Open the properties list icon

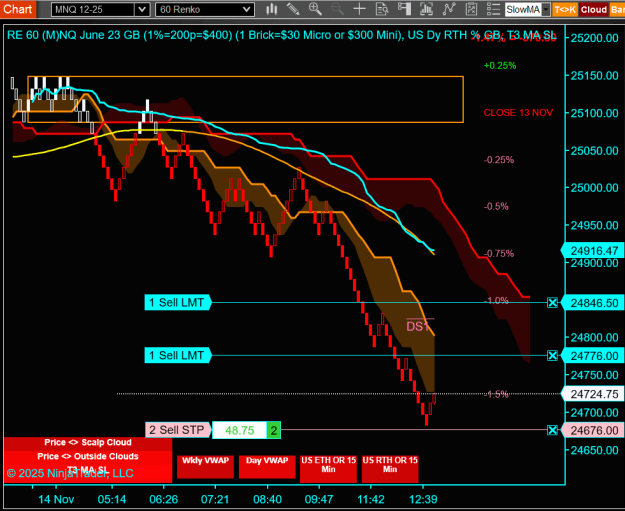[x=493, y=9]
